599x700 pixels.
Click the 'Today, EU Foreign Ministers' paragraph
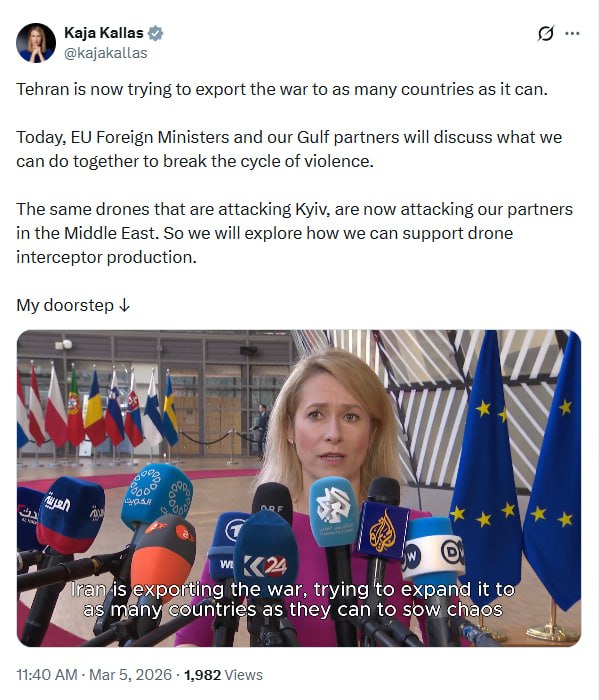coord(289,149)
